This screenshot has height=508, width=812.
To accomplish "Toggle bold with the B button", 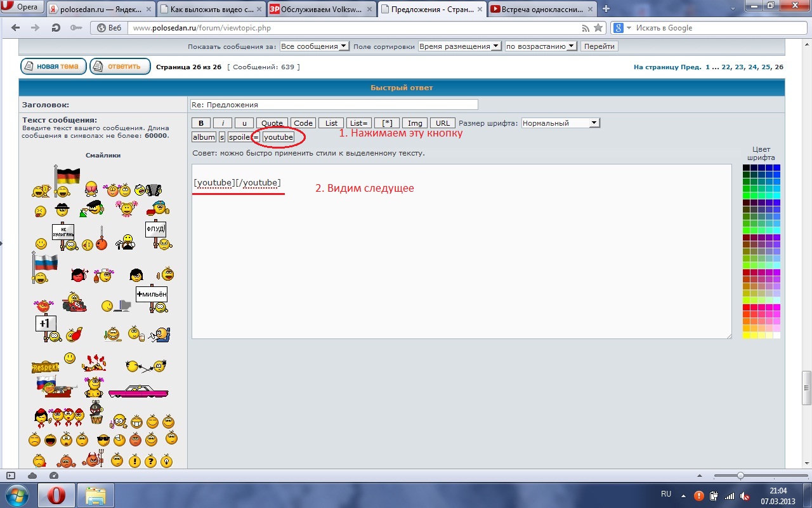I will click(x=200, y=123).
